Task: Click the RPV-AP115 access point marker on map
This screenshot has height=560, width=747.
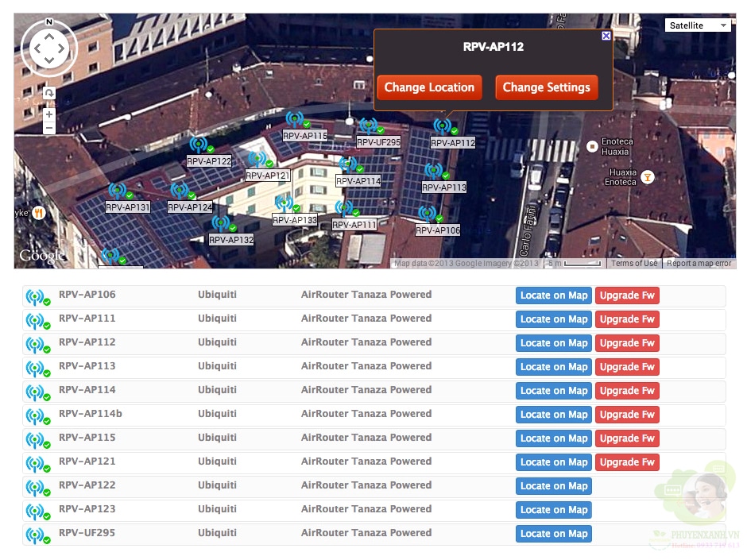Action: click(296, 120)
